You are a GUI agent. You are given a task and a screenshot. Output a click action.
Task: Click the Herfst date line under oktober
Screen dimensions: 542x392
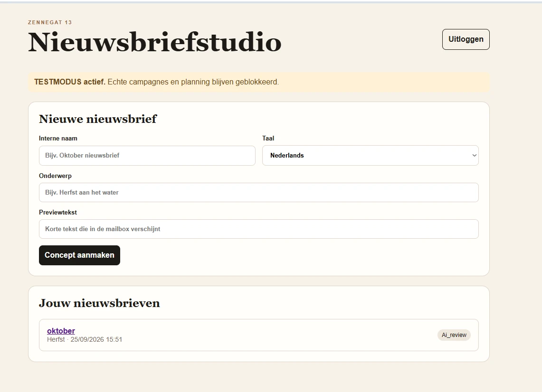tap(85, 339)
